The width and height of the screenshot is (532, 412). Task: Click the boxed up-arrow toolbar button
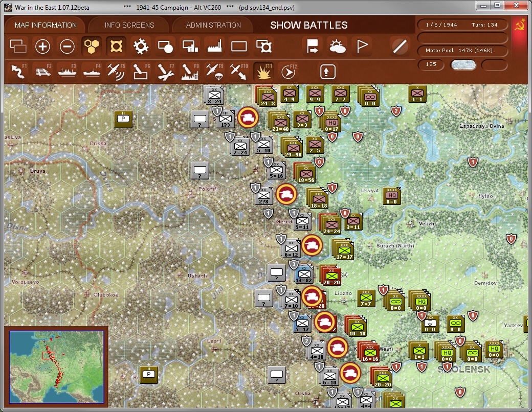point(327,72)
